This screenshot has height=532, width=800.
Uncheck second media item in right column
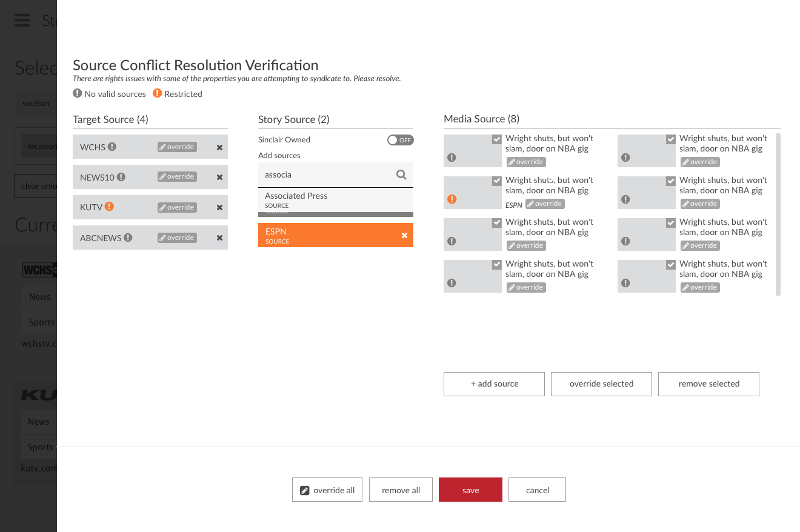[671, 181]
